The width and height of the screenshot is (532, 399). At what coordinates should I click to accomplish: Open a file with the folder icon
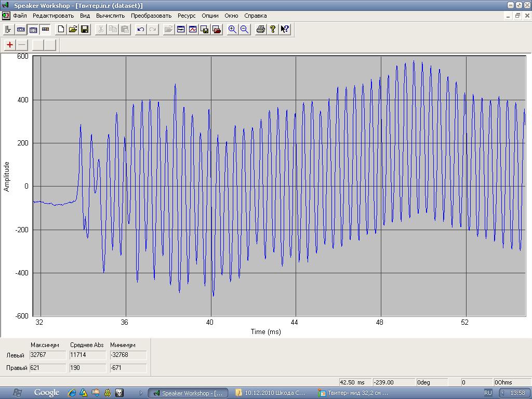point(73,30)
